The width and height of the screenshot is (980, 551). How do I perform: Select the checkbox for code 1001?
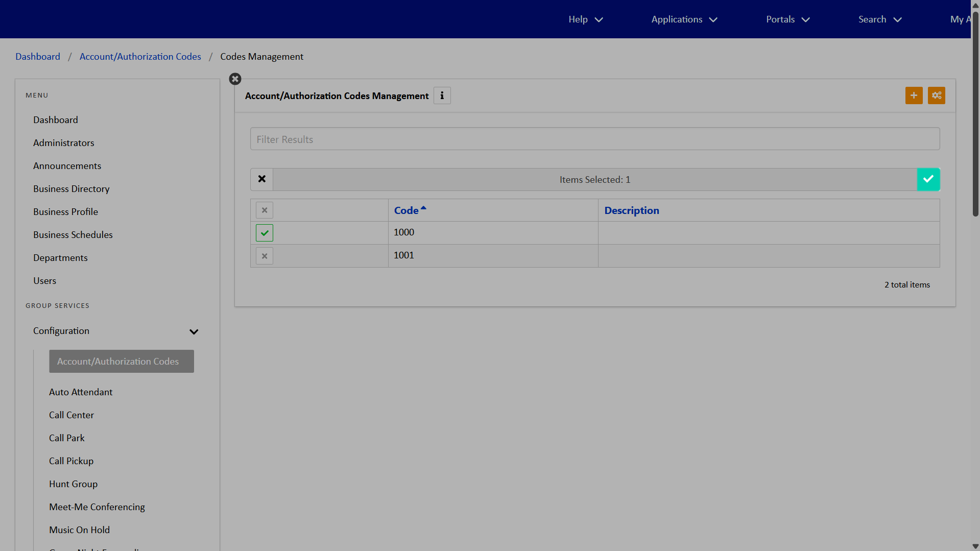point(265,256)
